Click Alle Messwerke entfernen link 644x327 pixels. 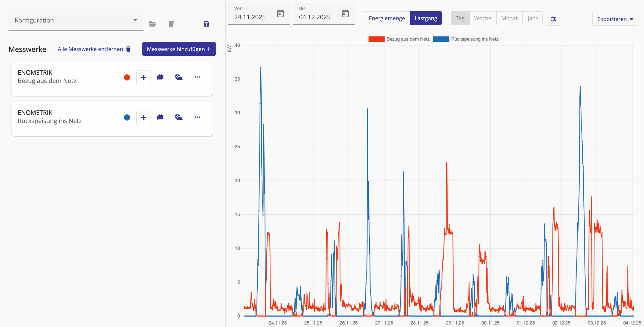[x=94, y=49]
